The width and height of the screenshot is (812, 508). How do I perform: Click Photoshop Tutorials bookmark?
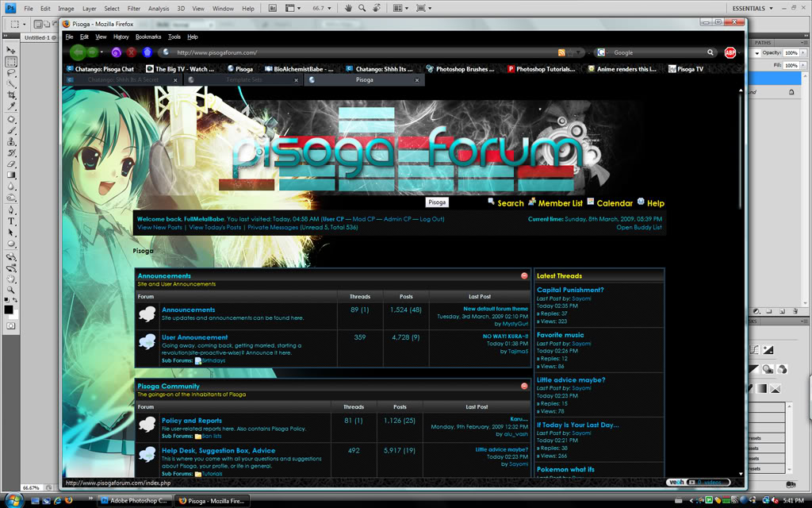click(541, 69)
